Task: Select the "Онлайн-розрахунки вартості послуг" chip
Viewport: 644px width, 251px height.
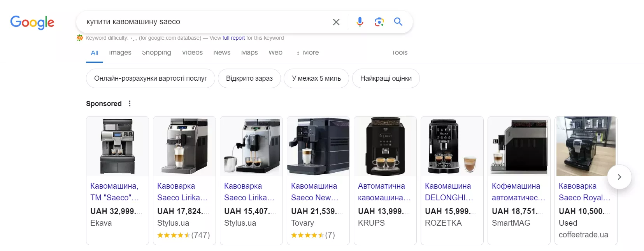Action: pyautogui.click(x=151, y=78)
